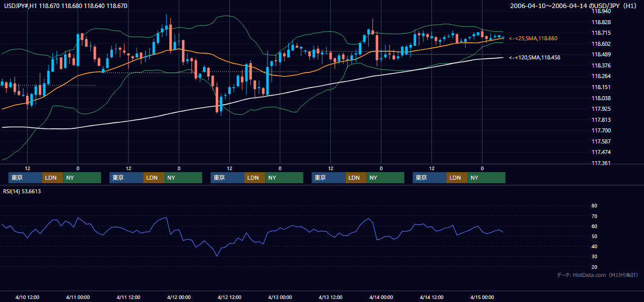
Task: Click the 117.925 price axis label
Action: point(601,109)
